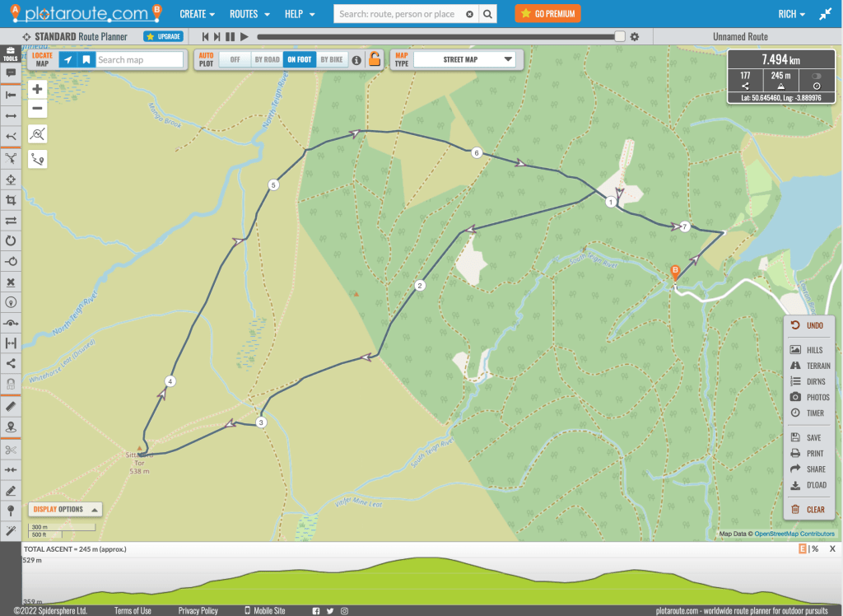The width and height of the screenshot is (843, 616).
Task: Click the Go Premium button
Action: [547, 14]
